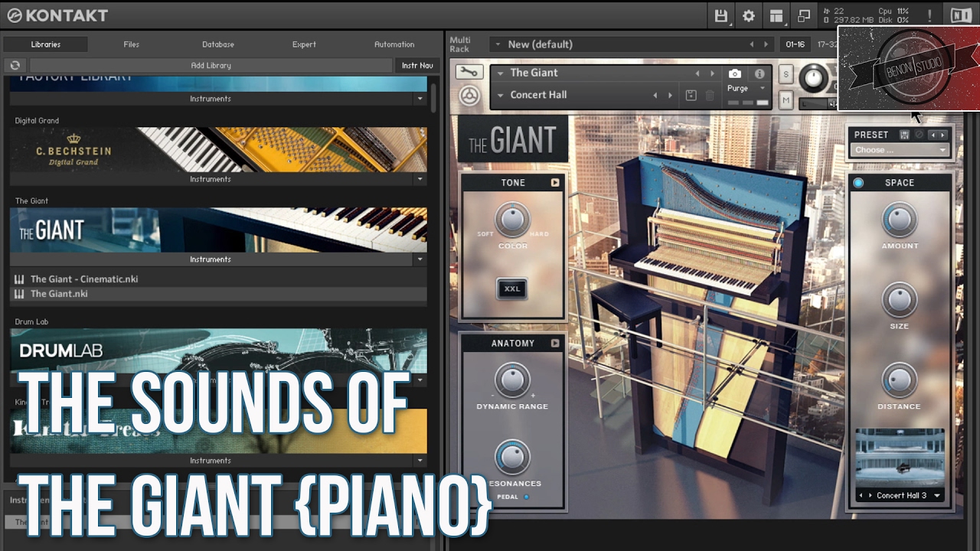Click the round instrument icon below wrench
This screenshot has height=551, width=980.
click(469, 96)
